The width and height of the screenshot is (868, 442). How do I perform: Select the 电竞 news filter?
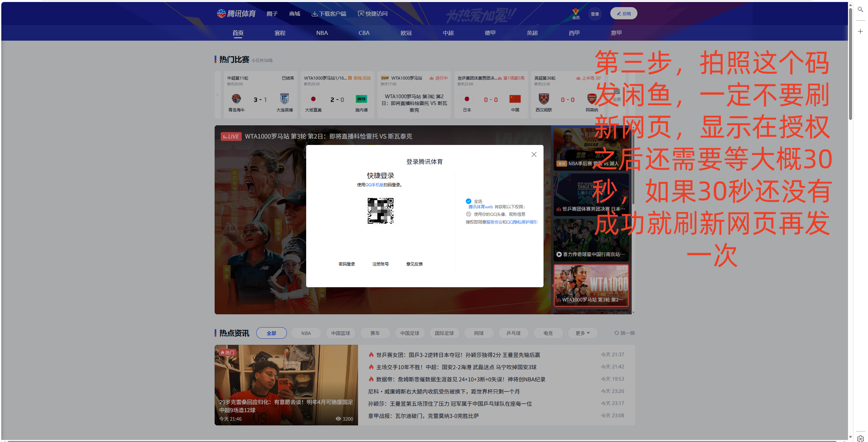[548, 333]
